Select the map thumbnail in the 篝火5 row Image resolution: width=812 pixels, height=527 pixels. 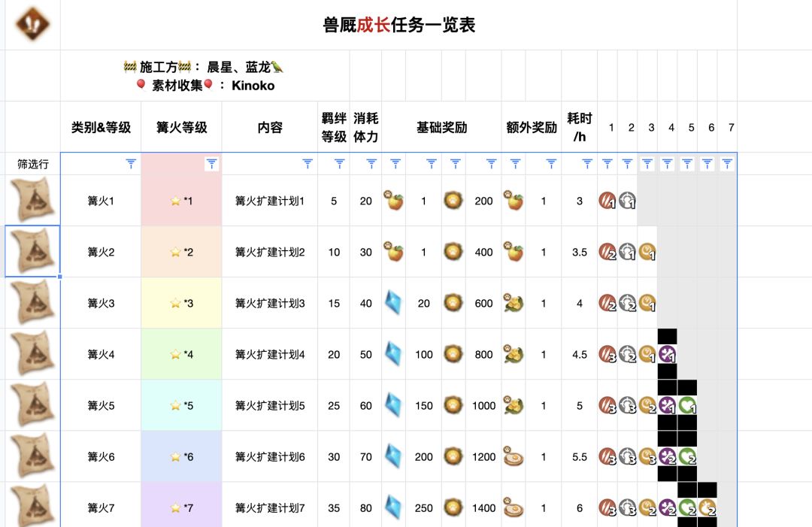(32, 404)
